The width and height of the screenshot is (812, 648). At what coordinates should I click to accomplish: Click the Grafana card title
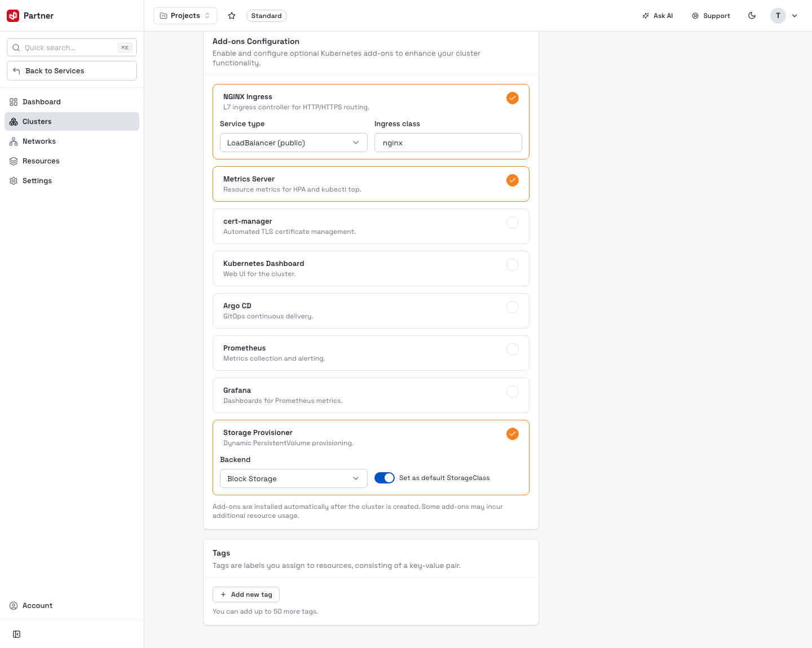click(237, 390)
